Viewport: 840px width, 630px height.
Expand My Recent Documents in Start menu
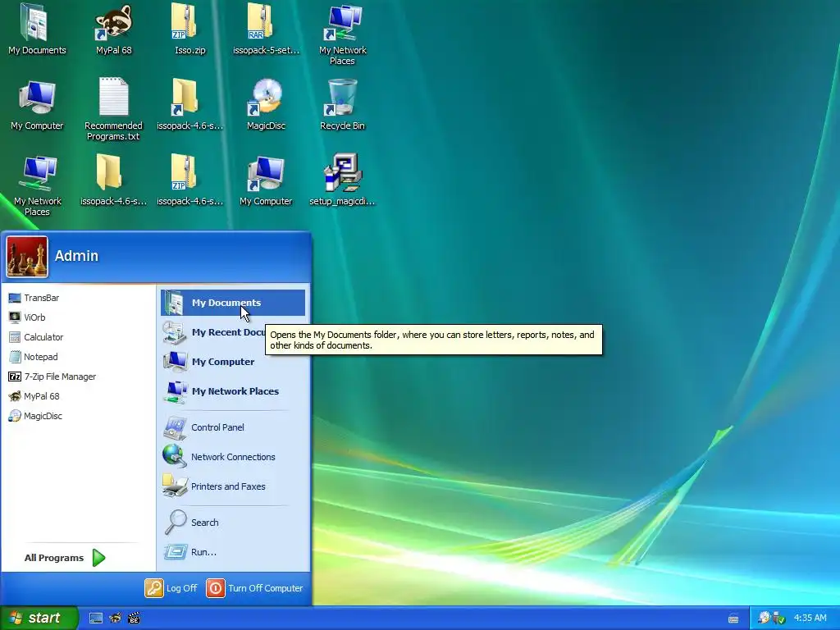214,333
